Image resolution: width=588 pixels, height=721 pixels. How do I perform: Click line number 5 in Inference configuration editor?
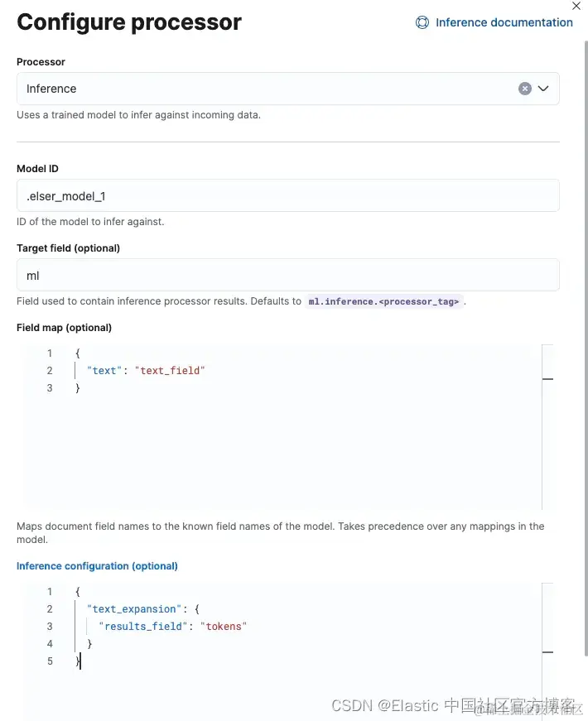(x=50, y=661)
